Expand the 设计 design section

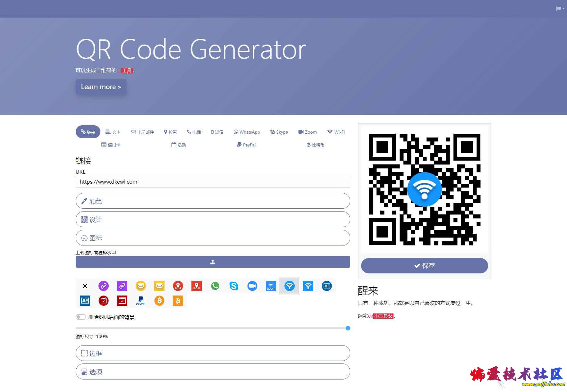(x=213, y=220)
